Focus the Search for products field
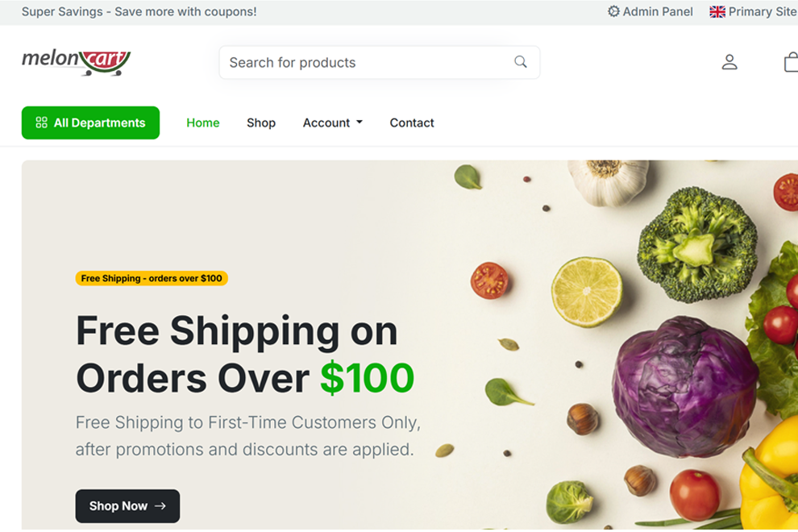798x532 pixels. (379, 62)
